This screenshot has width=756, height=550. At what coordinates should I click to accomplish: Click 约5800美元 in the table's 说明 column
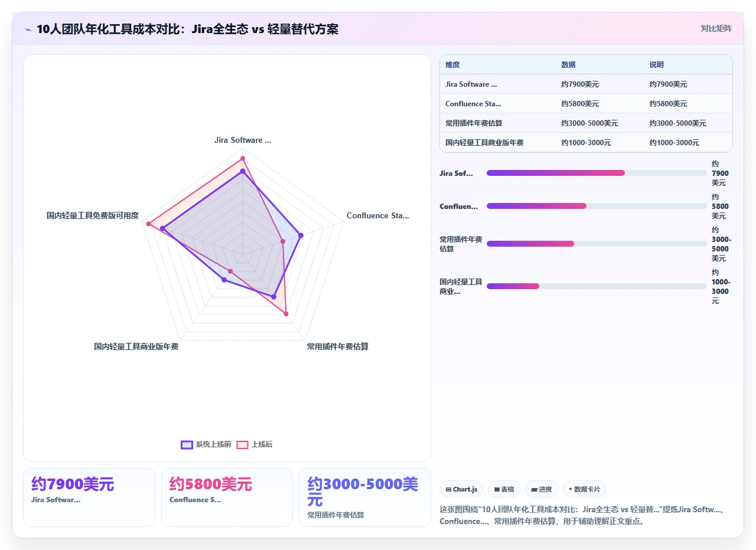[668, 104]
